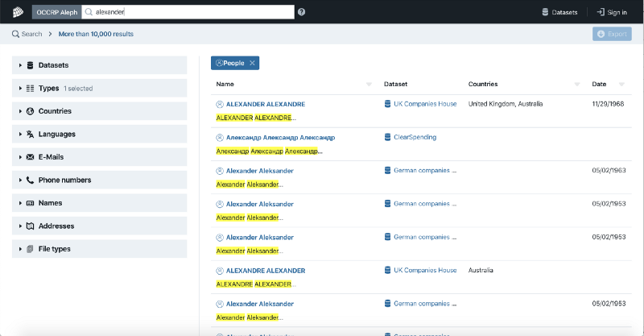
Task: Click the database icon beside Datasets facet
Action: click(x=30, y=65)
